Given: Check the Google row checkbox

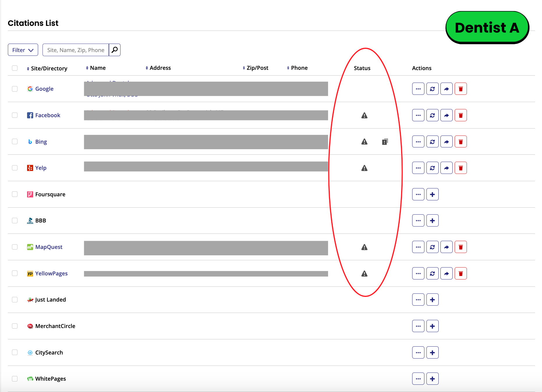Looking at the screenshot, I should (x=15, y=89).
